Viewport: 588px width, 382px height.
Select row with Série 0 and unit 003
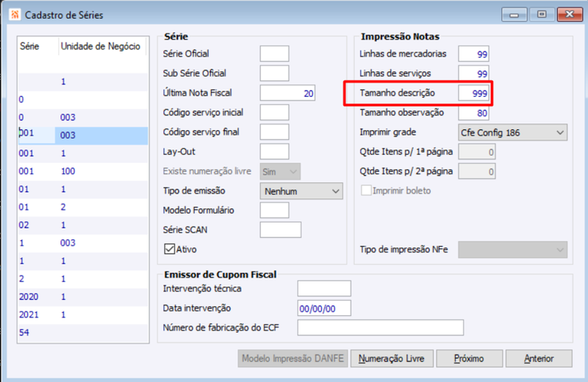pyautogui.click(x=83, y=118)
